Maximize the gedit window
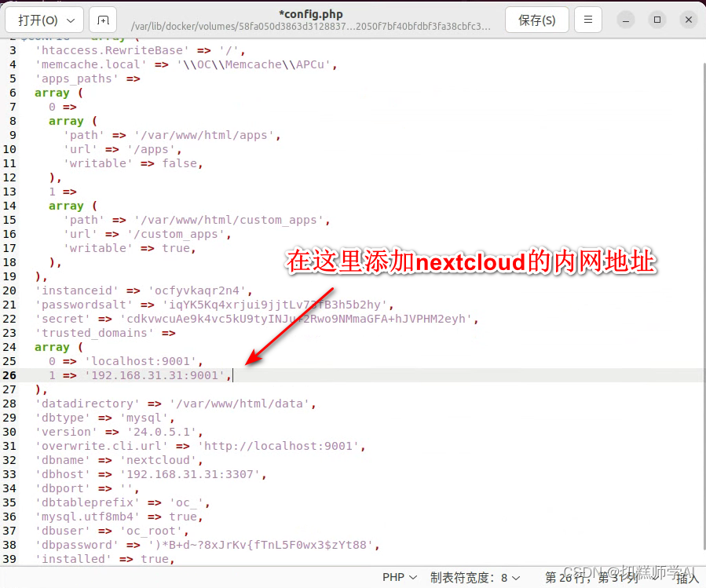The height and width of the screenshot is (588, 706). tap(657, 20)
